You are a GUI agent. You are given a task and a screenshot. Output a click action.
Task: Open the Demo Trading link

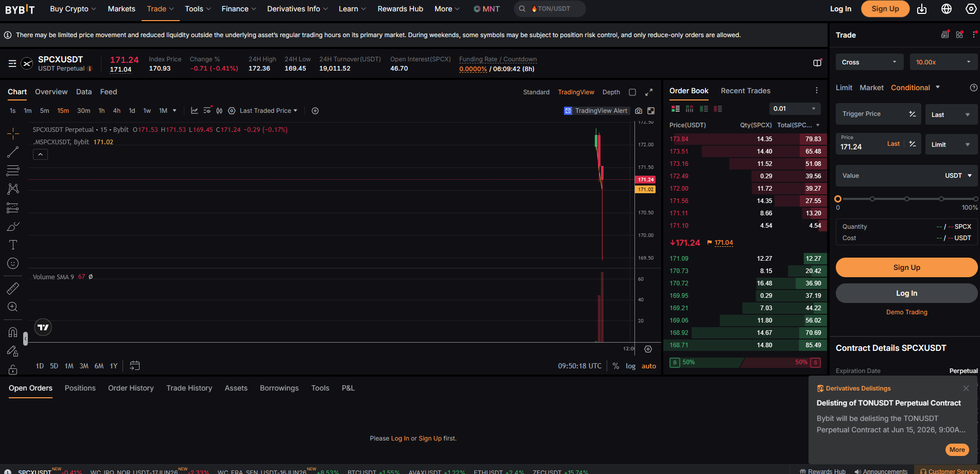[x=906, y=312]
